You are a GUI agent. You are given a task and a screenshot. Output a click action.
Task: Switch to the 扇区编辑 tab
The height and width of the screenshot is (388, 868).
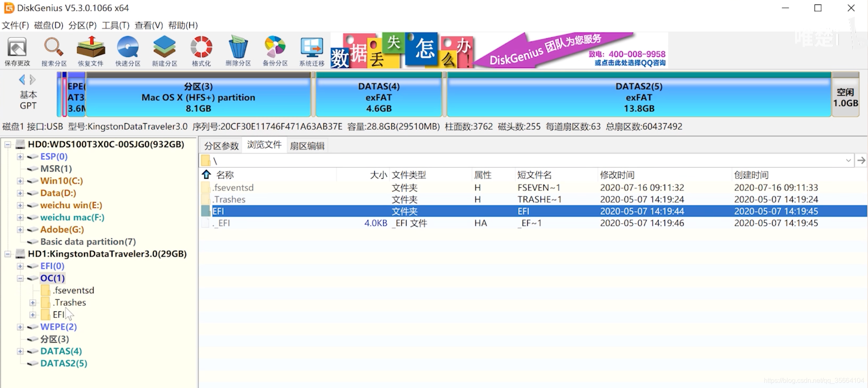click(307, 146)
